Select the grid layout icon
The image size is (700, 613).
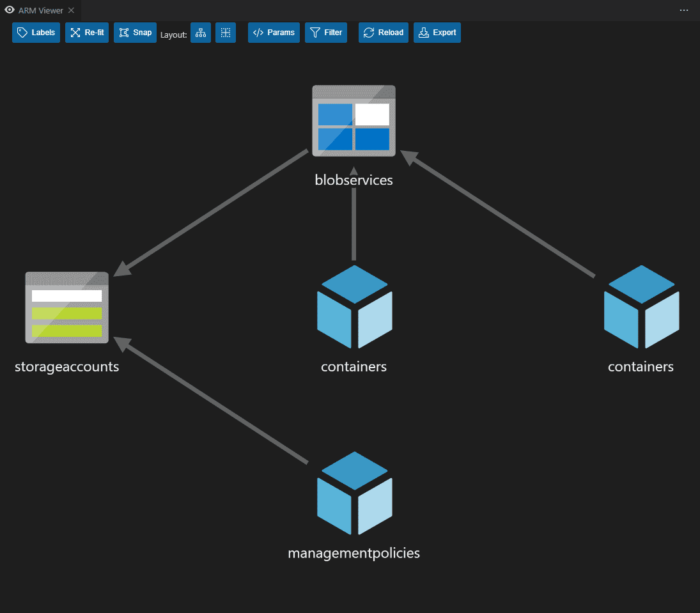226,33
